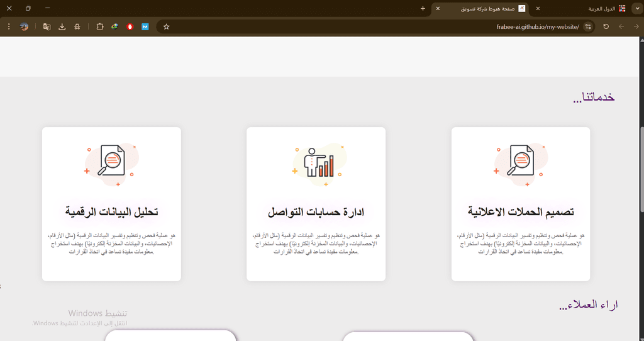Viewport: 644px width, 341px height.
Task: Open the Google Translate toolbar icon
Action: coord(47,26)
